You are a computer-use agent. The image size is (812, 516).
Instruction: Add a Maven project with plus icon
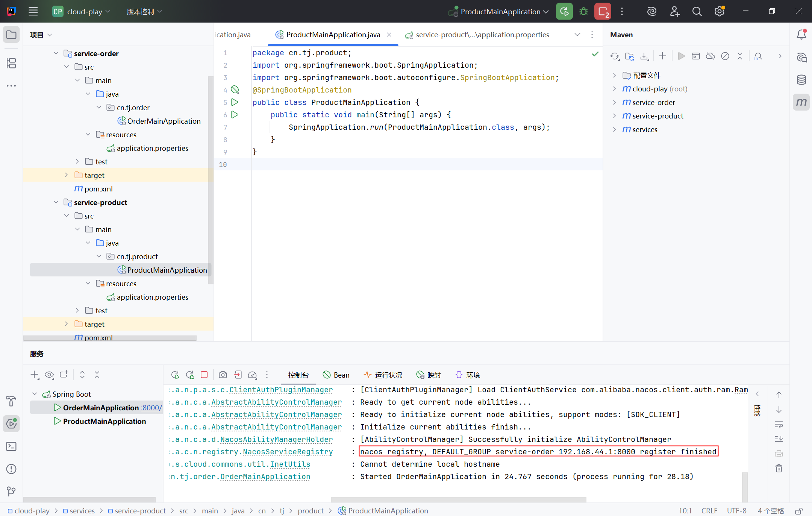tap(662, 56)
